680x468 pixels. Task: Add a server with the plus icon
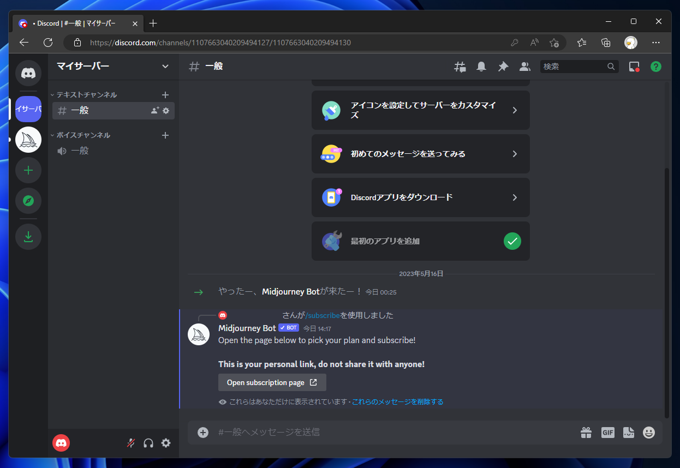pos(28,170)
